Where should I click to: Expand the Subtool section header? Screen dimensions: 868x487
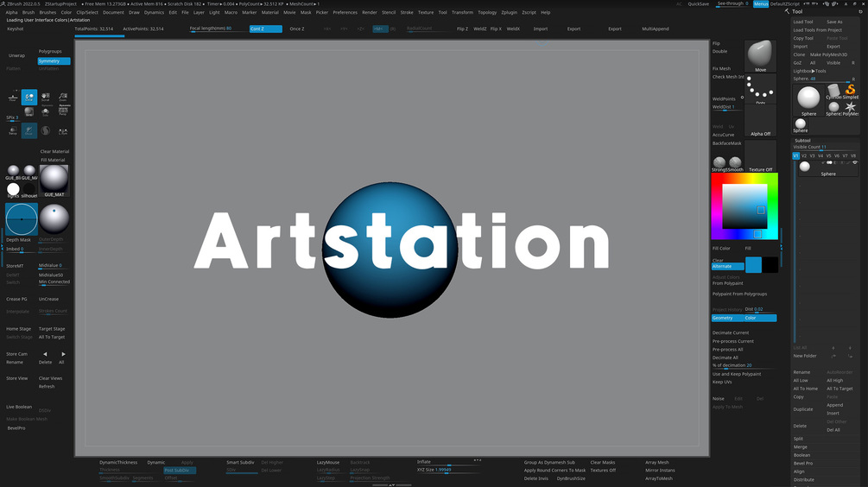click(802, 141)
